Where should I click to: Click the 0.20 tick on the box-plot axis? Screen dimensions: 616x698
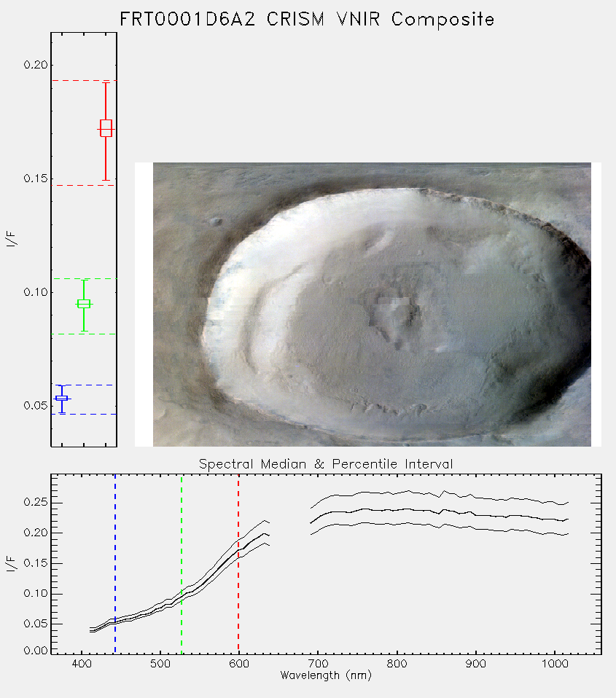(35, 65)
